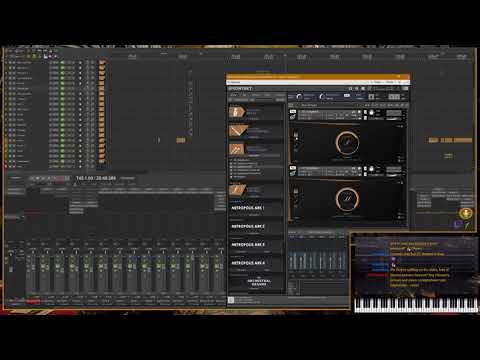Click the record button in Reaper transport bar
480x360 pixels.
(61, 179)
